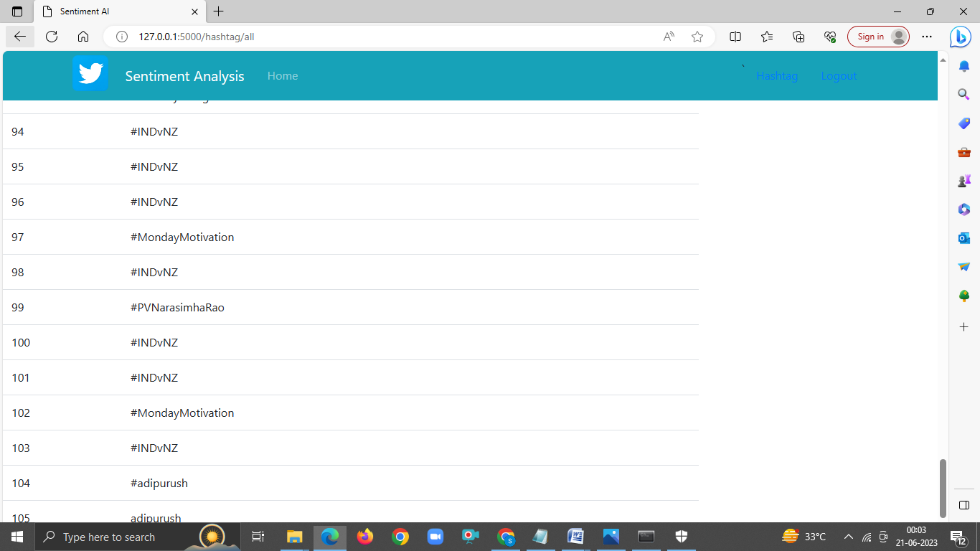Open the Drop paper-plane sidebar icon
Image resolution: width=980 pixels, height=551 pixels.
coord(963,266)
